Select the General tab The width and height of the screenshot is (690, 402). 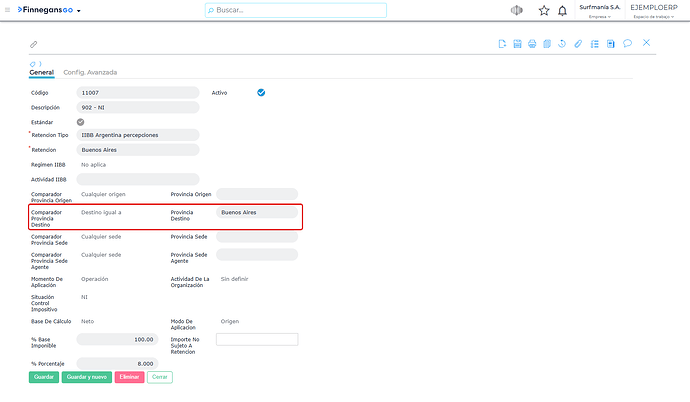(41, 72)
